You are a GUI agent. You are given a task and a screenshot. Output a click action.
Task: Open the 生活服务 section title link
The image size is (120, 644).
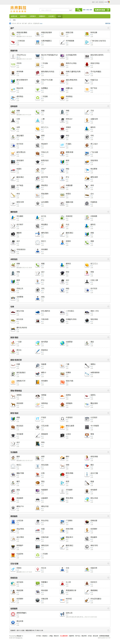point(14,452)
